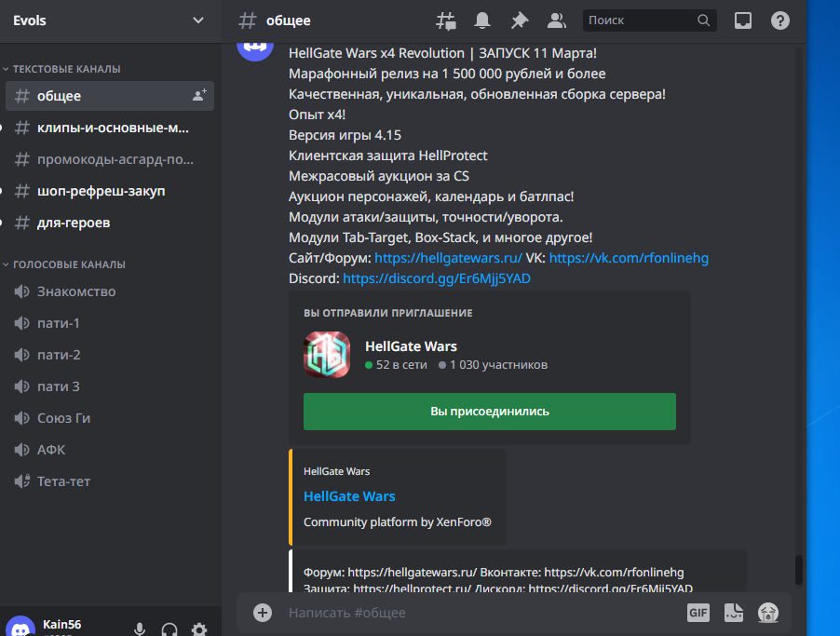Join the Тета-тет voice channel

(x=109, y=481)
